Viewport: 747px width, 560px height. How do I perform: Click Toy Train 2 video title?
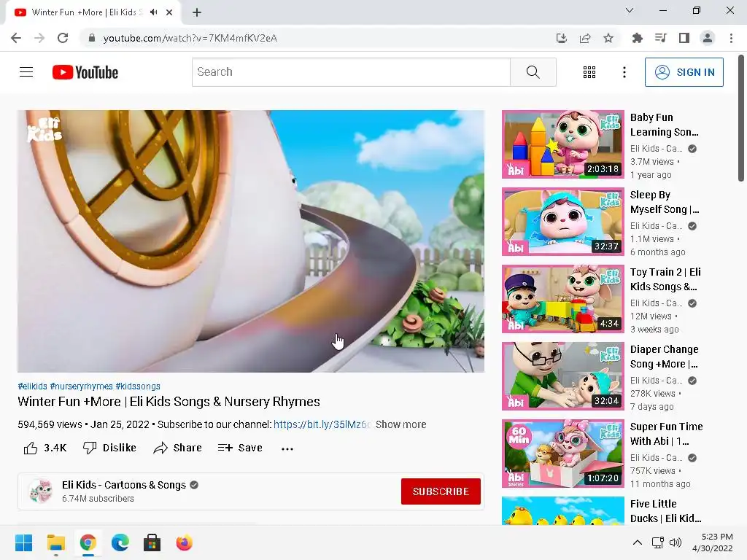665,279
